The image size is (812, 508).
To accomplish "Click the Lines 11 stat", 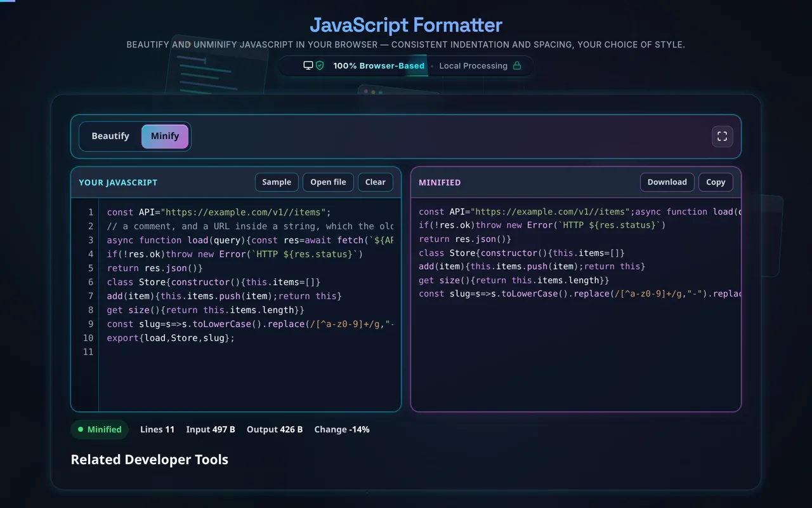I will pyautogui.click(x=157, y=429).
